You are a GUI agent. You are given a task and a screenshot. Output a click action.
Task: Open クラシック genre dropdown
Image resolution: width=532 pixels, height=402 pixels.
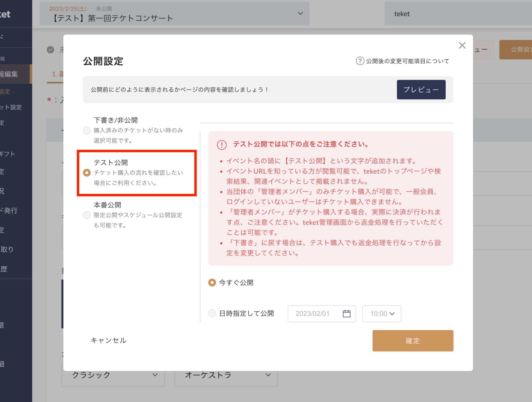coord(113,375)
